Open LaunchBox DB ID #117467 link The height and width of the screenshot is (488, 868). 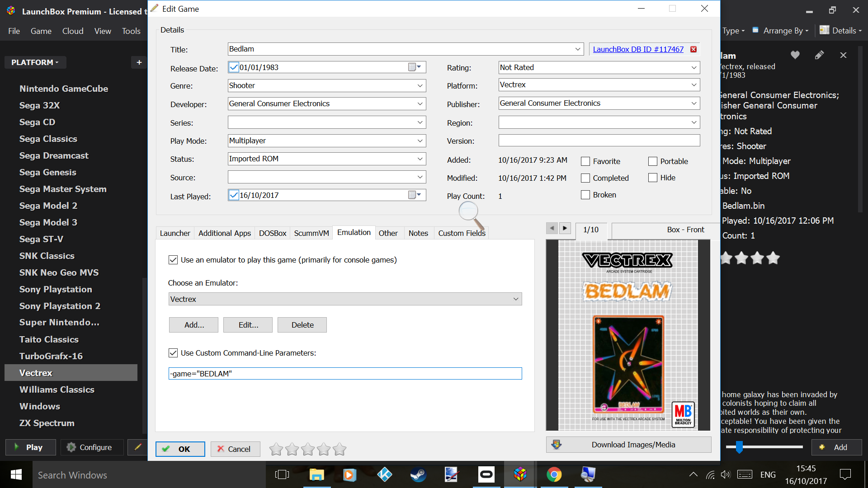(x=638, y=49)
